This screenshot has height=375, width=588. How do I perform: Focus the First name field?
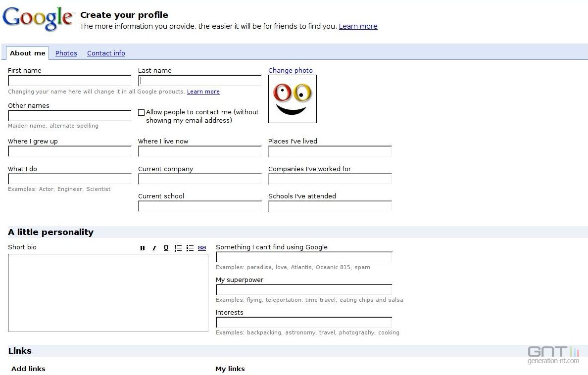pos(70,80)
